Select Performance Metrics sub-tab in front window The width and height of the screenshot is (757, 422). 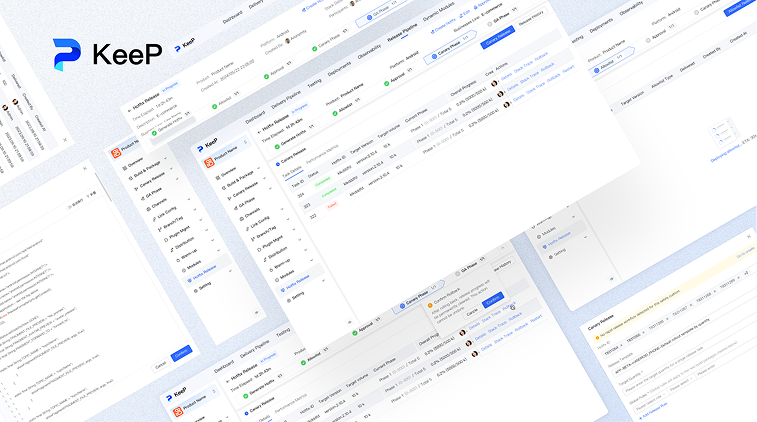click(322, 154)
